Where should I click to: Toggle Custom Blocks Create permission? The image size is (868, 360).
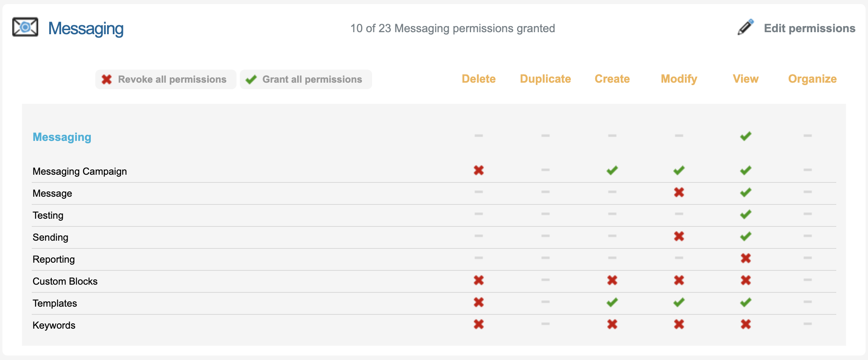(612, 280)
